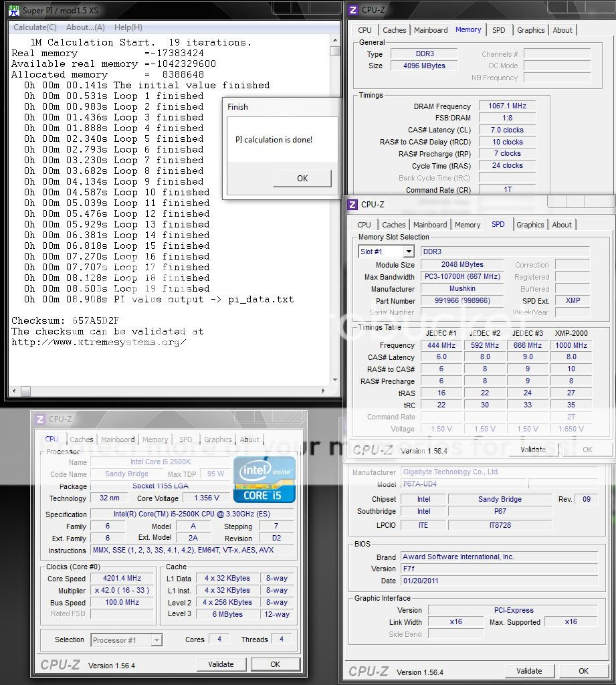
Task: Switch to CPU tab in CPU-Z SPD window
Action: 364,225
